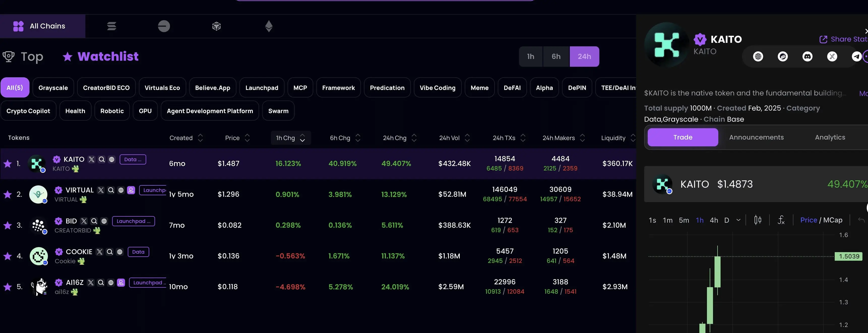Image resolution: width=868 pixels, height=333 pixels.
Task: Open chart candle style icon
Action: 757,220
